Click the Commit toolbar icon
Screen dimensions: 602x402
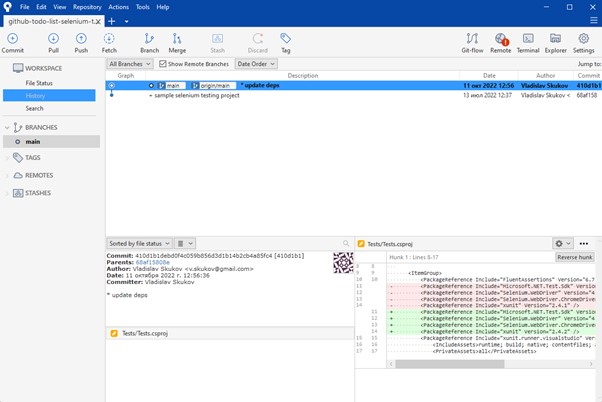tap(12, 39)
